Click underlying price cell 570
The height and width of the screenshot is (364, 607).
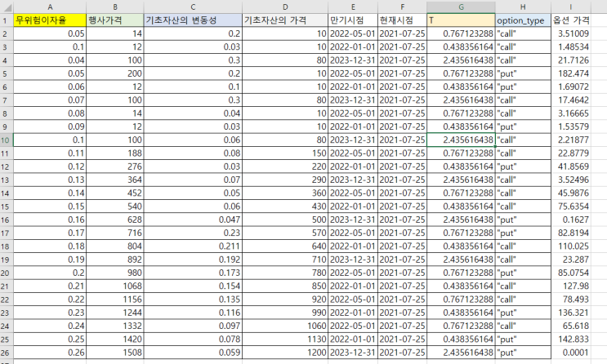[x=285, y=233]
